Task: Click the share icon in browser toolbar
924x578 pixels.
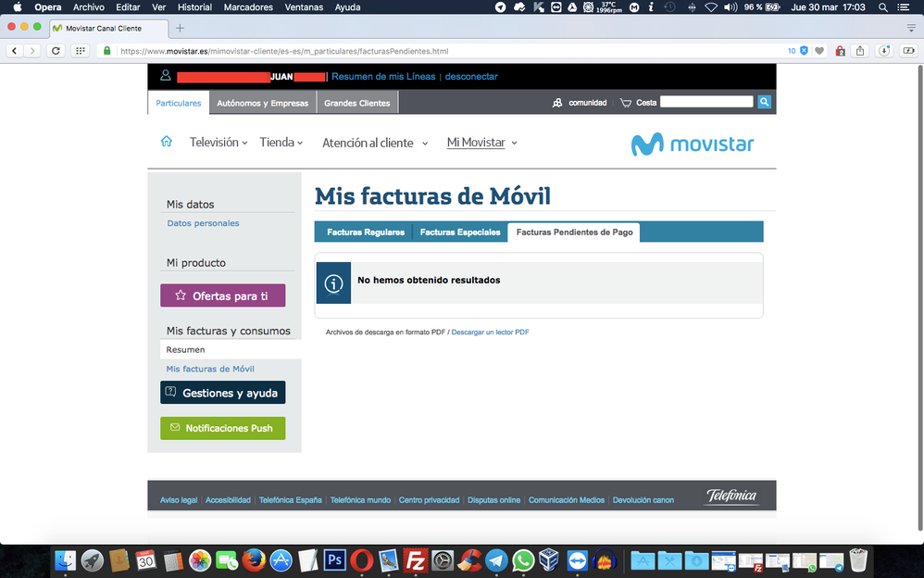Action: (860, 51)
